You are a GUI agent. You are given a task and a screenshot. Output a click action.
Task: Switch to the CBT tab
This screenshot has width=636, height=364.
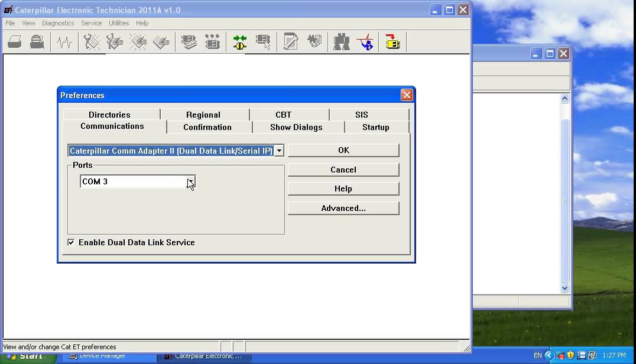click(284, 115)
